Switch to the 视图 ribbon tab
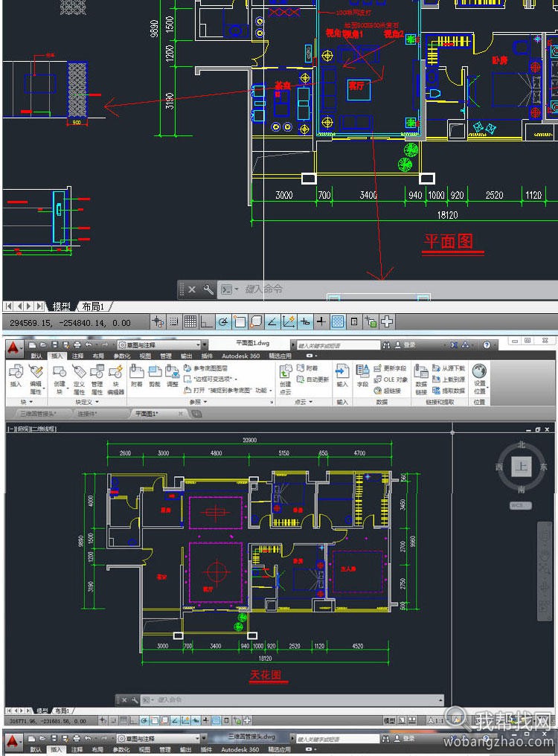 [145, 356]
